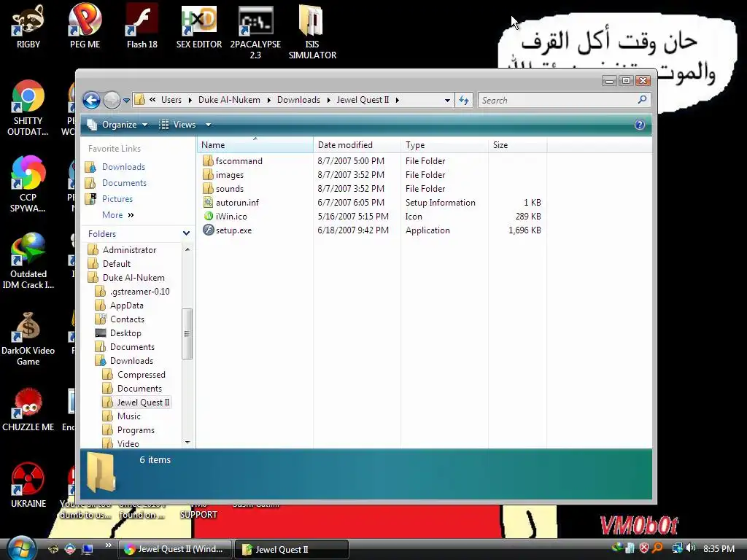Open 2PACALYPSE 2.3 command prompt icon
The width and height of the screenshot is (747, 560).
pyautogui.click(x=255, y=31)
